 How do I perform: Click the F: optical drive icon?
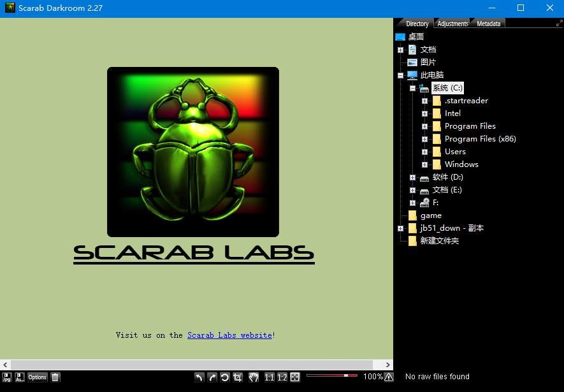pos(425,203)
